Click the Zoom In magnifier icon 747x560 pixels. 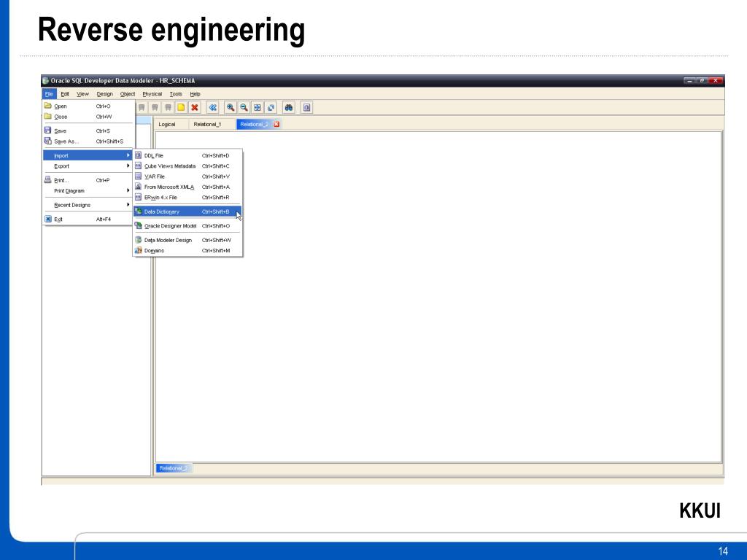[x=231, y=108]
